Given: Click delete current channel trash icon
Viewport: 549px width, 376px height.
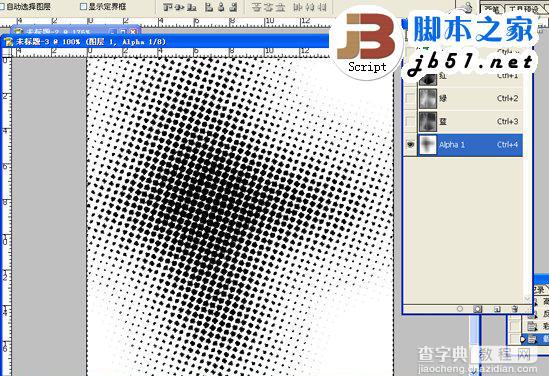Looking at the screenshot, I should tap(514, 309).
